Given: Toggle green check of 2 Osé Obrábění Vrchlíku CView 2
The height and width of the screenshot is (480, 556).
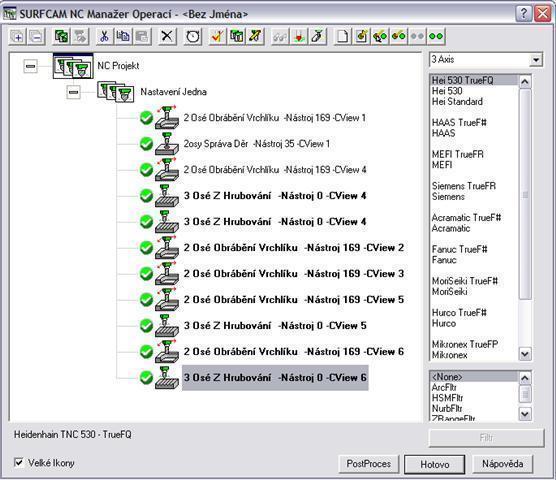Looking at the screenshot, I should (x=146, y=248).
